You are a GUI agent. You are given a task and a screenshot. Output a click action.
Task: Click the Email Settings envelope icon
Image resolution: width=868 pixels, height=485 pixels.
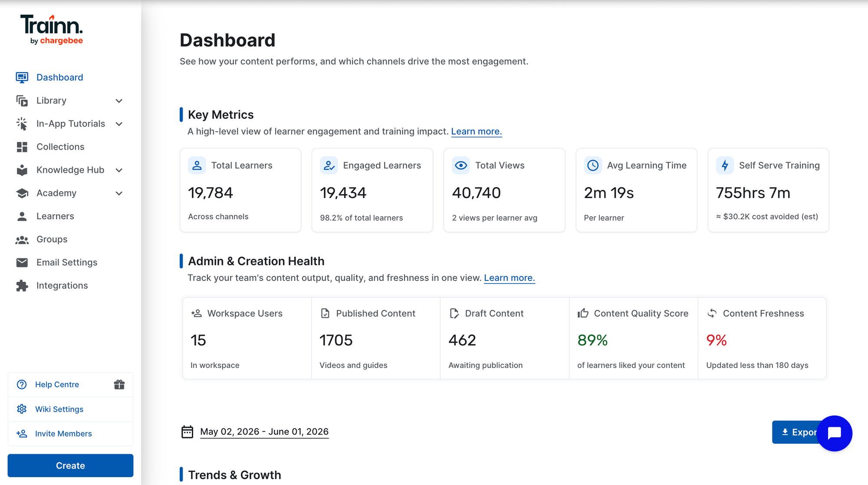[x=22, y=262]
